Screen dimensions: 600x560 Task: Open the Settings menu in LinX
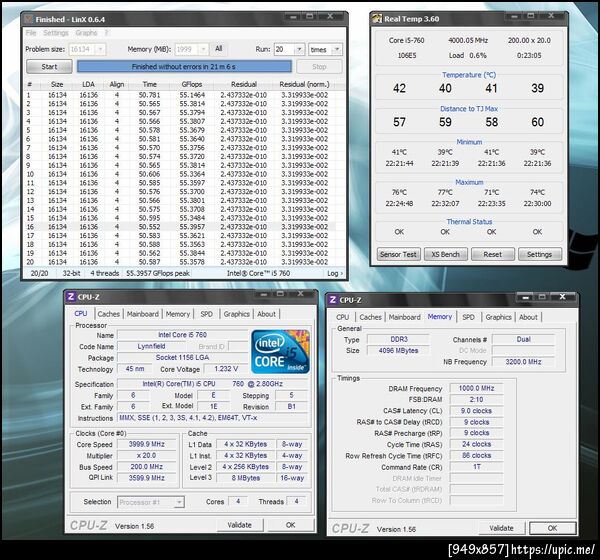pos(56,33)
